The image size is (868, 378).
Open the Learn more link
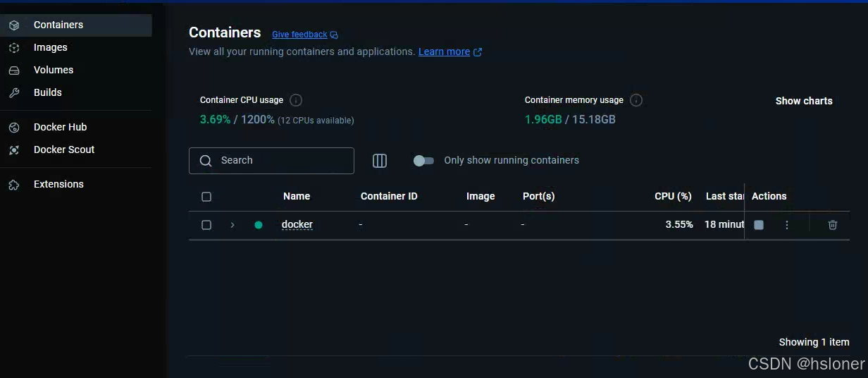click(x=444, y=51)
